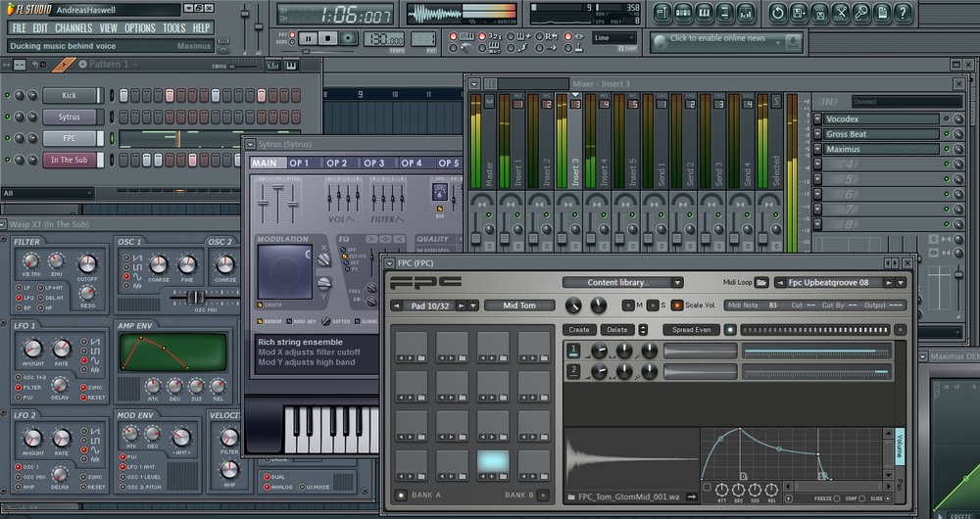Open the Fpc Upbeatgroove 08 dropdown arrow

point(901,282)
